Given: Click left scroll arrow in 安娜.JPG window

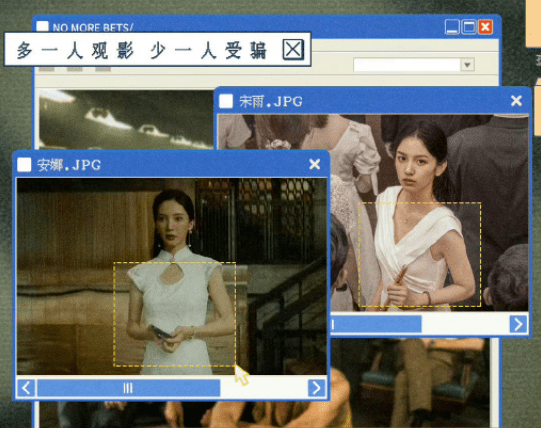Looking at the screenshot, I should (x=26, y=388).
